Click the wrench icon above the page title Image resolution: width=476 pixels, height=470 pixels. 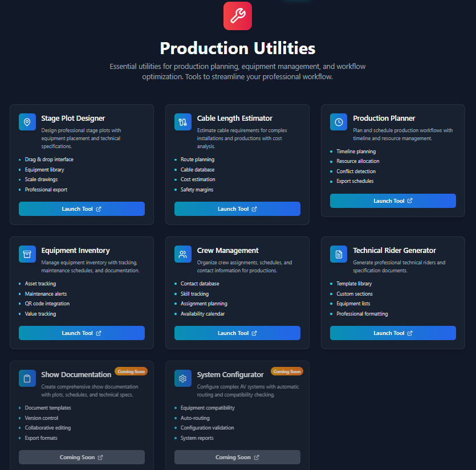[237, 16]
